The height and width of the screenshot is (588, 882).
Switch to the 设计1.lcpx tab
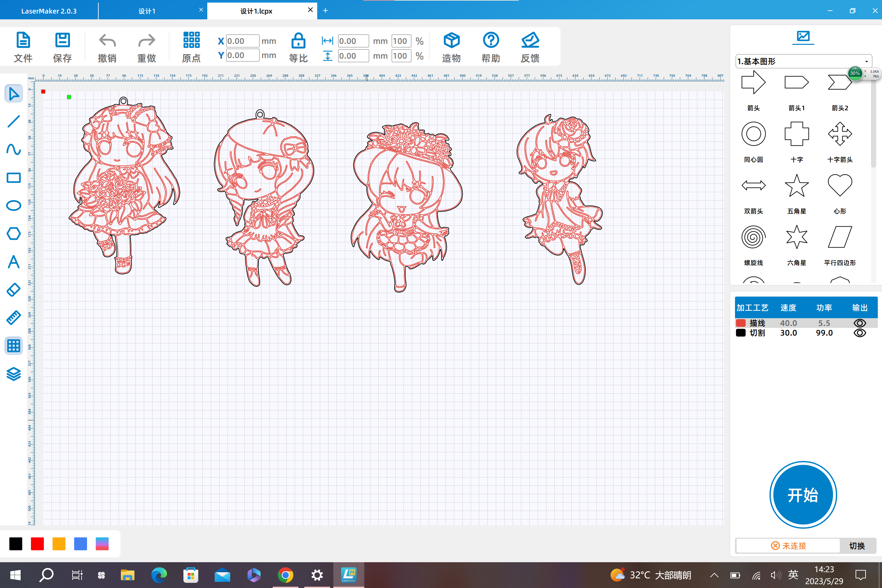(256, 11)
